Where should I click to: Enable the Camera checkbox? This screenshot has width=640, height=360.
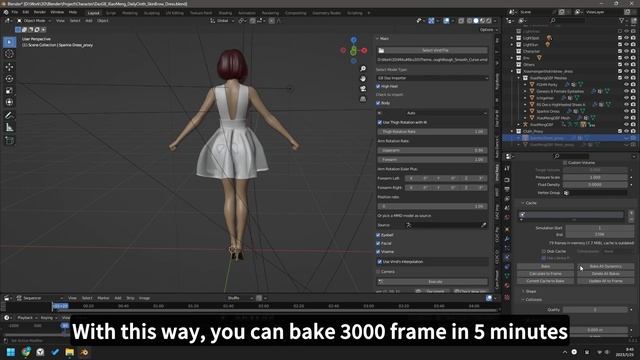click(x=378, y=271)
